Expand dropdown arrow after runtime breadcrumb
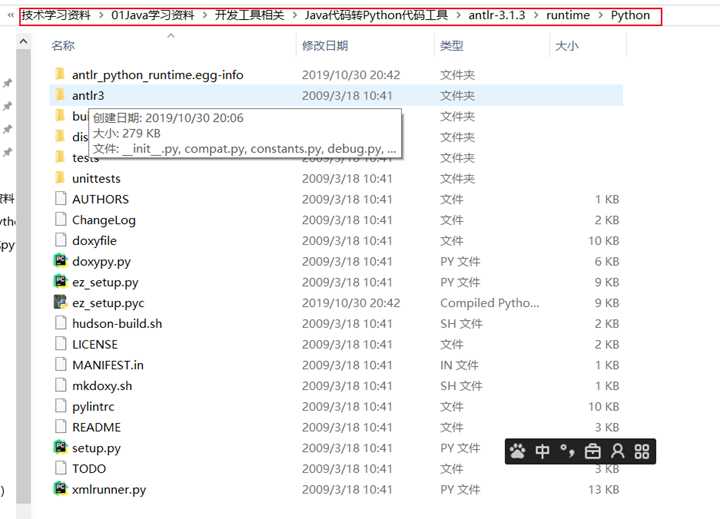This screenshot has width=720, height=519. tap(601, 16)
